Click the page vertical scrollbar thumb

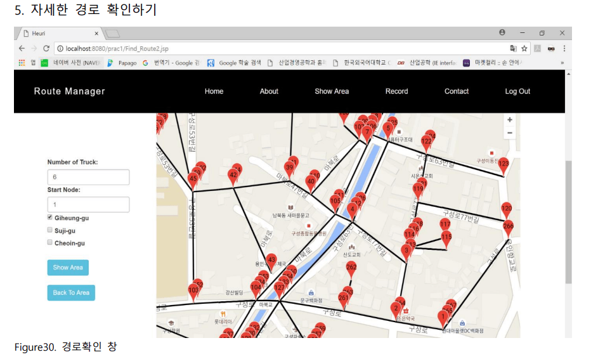(569, 222)
